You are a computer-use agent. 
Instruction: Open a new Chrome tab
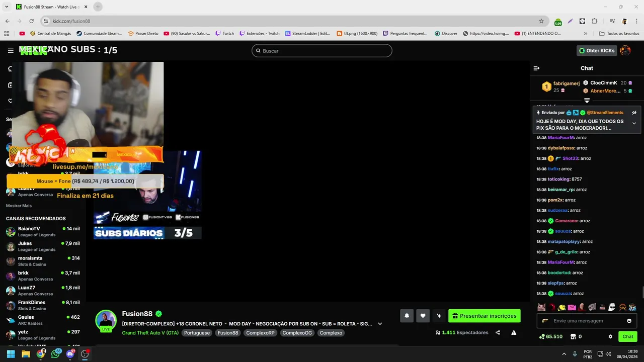(98, 7)
